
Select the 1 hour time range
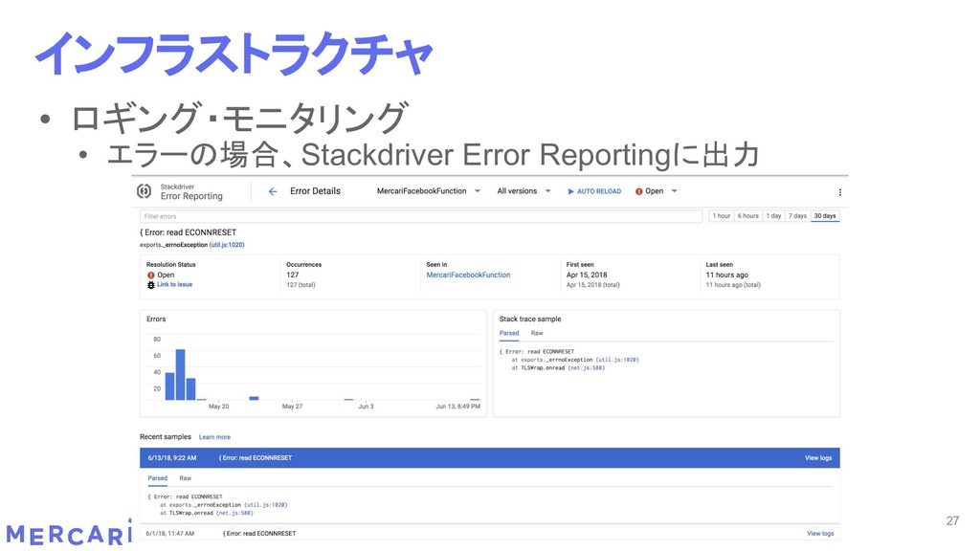(722, 216)
